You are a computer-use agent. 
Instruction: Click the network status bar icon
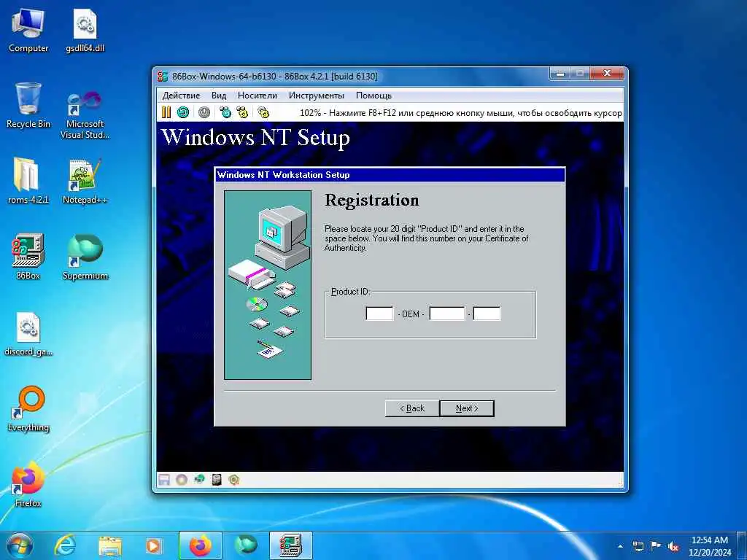click(199, 480)
